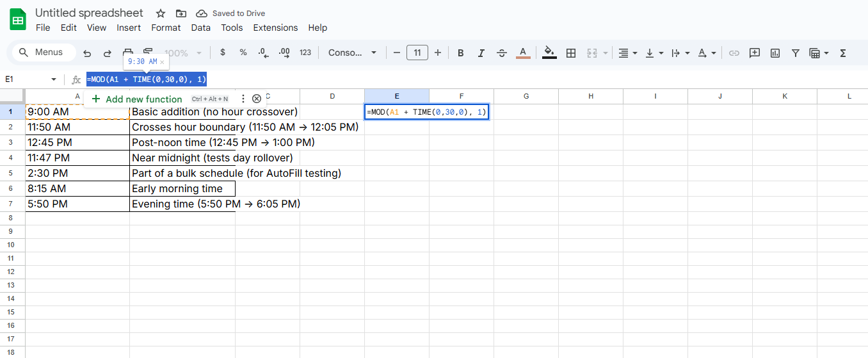Toggle italic text formatting

481,53
